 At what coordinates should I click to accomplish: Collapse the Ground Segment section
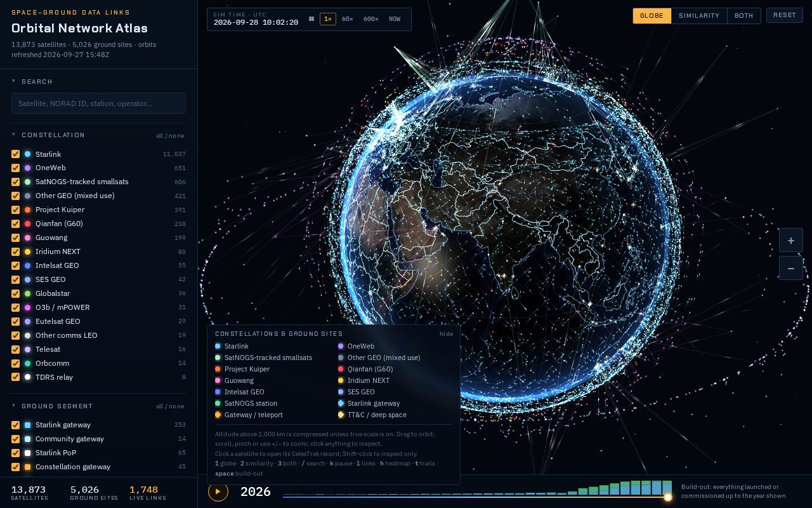coord(13,406)
